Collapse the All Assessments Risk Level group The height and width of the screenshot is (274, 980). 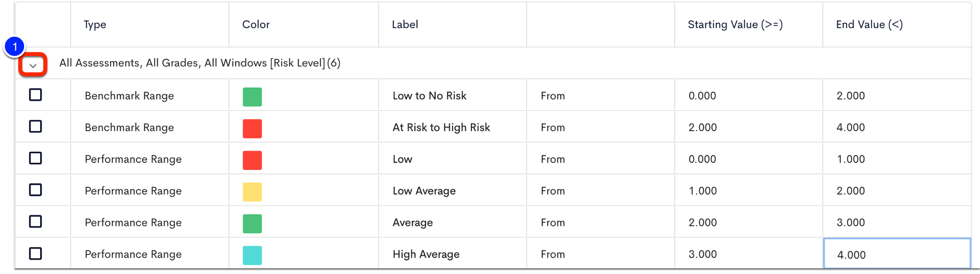pyautogui.click(x=33, y=65)
